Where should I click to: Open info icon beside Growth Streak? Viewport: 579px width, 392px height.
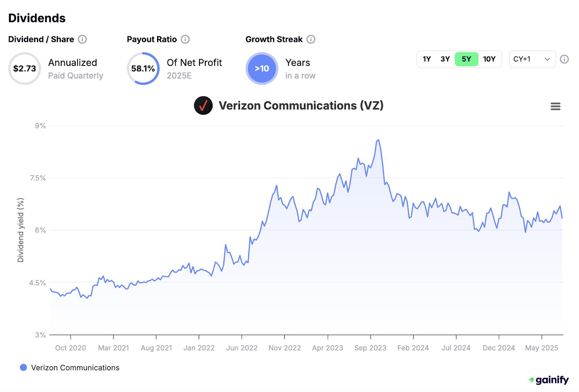pyautogui.click(x=311, y=39)
